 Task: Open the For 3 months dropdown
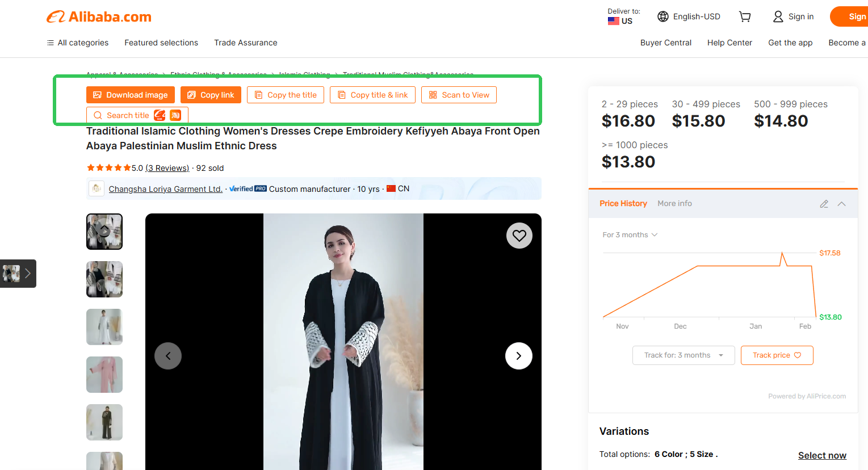[630, 235]
